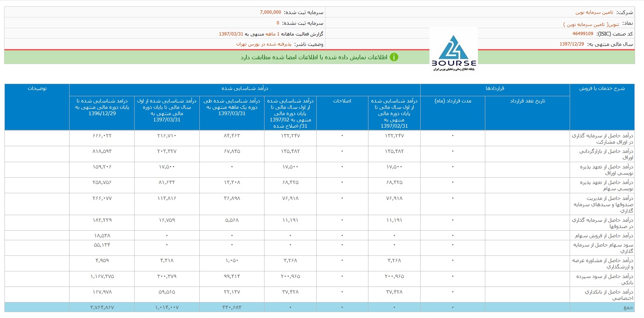Select cell value '۹۹,۴۱۴'
Viewport: 644px width, 318px height.
[x=232, y=277]
